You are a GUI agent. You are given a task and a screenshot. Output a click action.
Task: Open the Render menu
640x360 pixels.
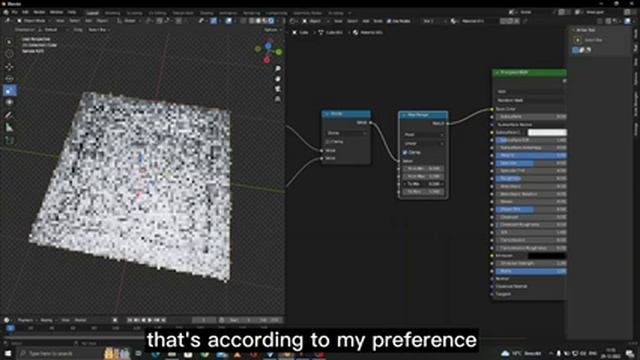coord(39,12)
